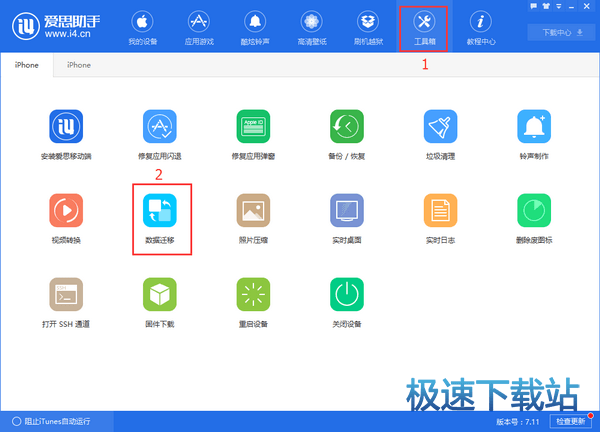The height and width of the screenshot is (432, 600).
Task: Open 刷机越狱 flash and jailbreak section
Action: coord(368,28)
